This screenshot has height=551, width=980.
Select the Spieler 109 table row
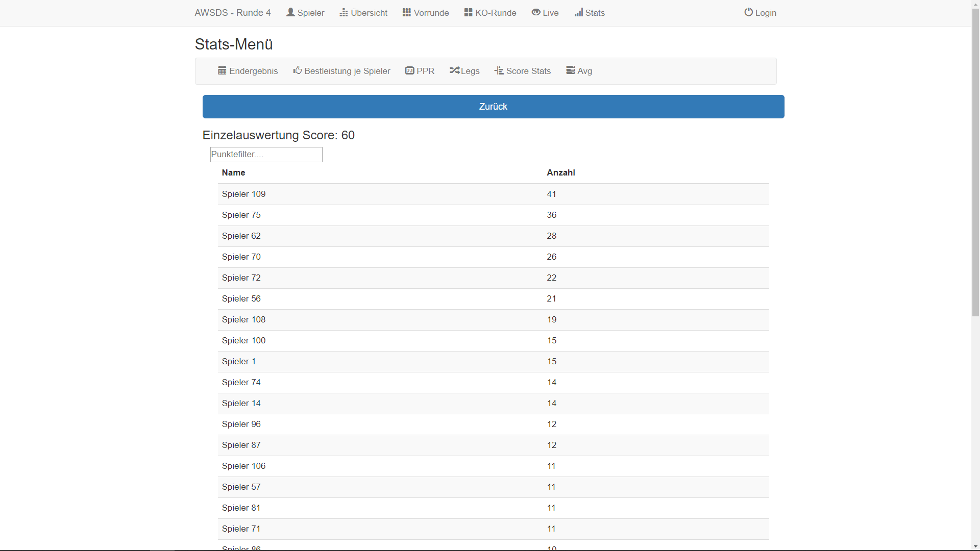click(493, 194)
